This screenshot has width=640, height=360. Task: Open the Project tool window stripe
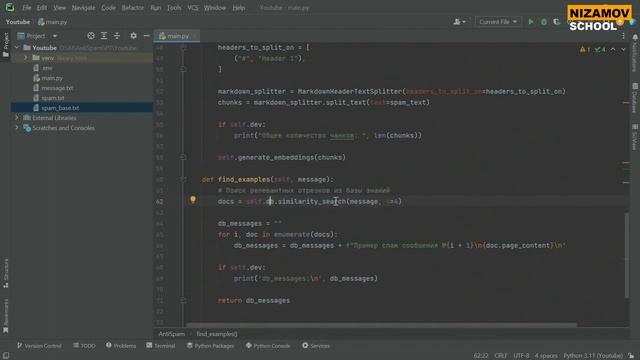pyautogui.click(x=6, y=44)
